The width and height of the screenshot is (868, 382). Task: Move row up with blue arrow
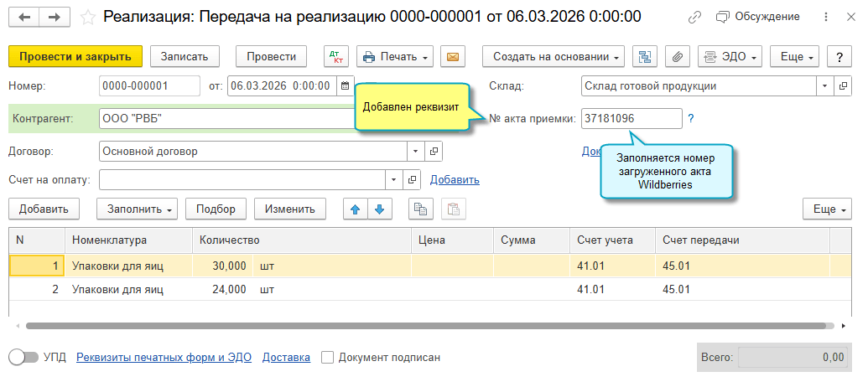pos(356,209)
